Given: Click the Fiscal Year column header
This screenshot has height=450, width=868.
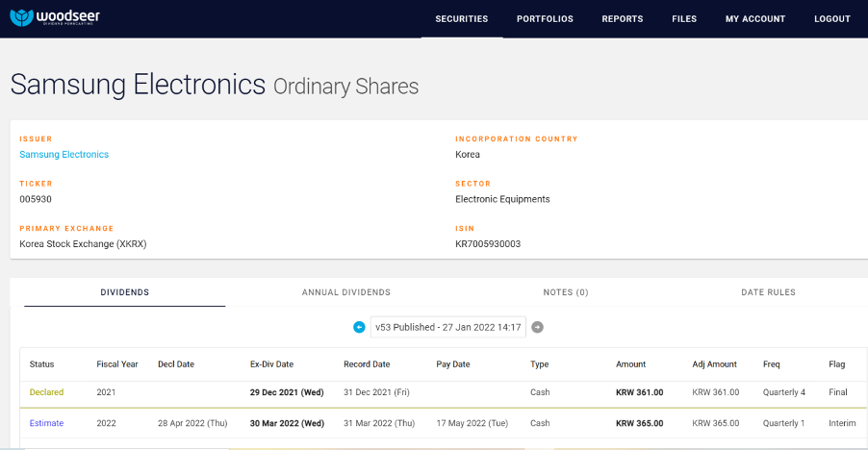Looking at the screenshot, I should (x=117, y=364).
